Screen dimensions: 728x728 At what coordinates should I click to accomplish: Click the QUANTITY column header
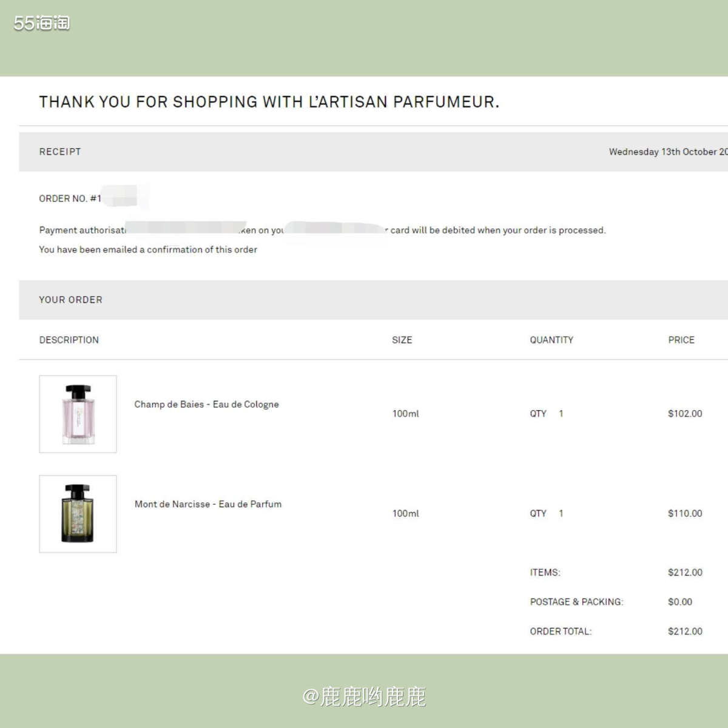[551, 340]
